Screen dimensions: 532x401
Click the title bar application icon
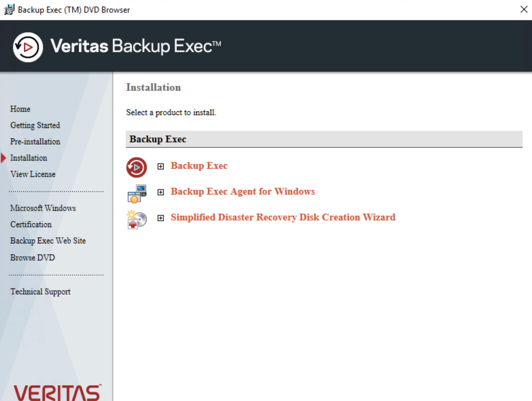tap(9, 10)
